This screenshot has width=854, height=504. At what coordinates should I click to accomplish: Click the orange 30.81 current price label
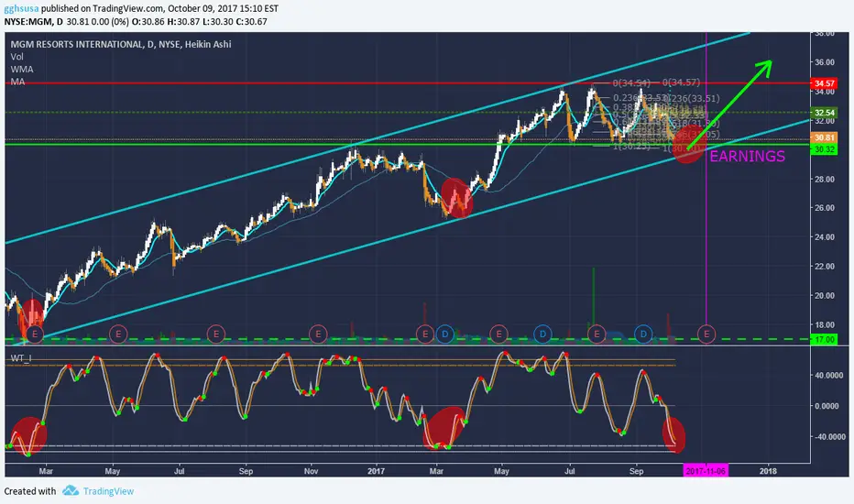click(x=824, y=137)
